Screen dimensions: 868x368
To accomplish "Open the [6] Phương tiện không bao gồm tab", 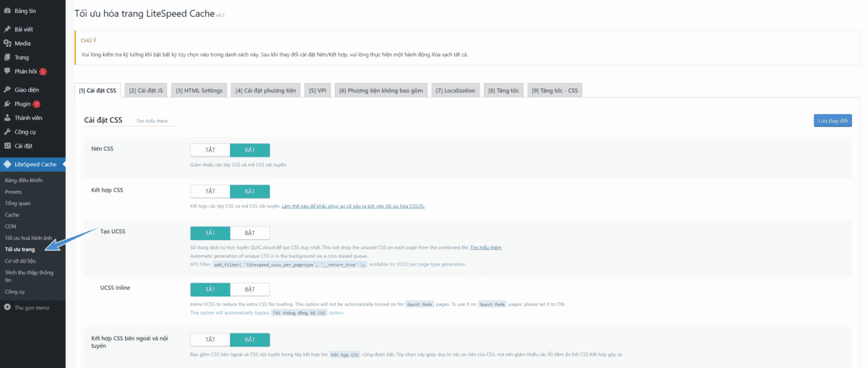I will [381, 90].
